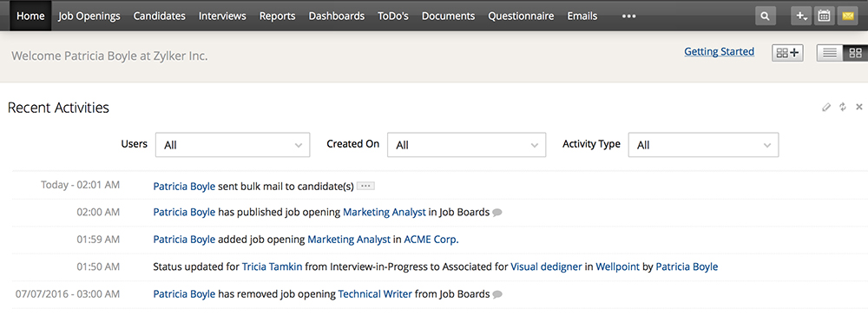Open the mail envelope icon
The width and height of the screenshot is (868, 329).
(x=847, y=16)
